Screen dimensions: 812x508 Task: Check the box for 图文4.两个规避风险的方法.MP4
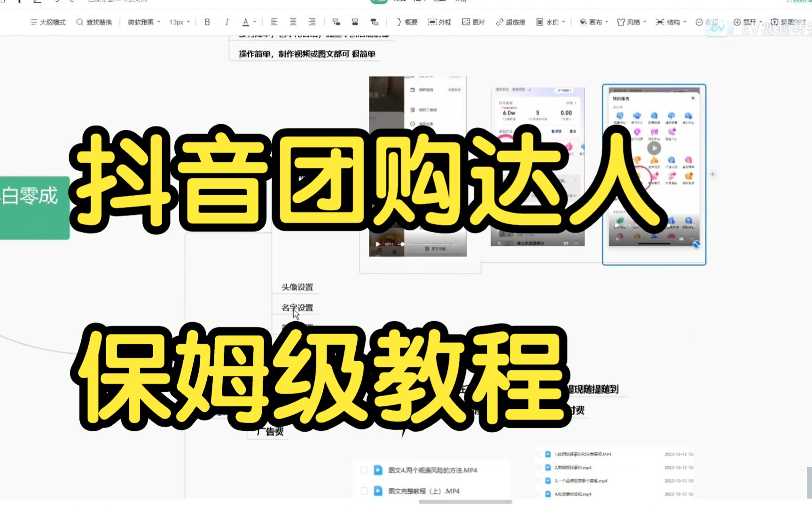pos(364,470)
